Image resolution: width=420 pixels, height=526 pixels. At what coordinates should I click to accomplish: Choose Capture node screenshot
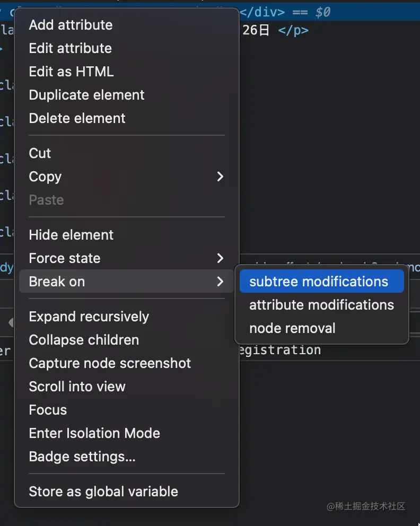[110, 363]
